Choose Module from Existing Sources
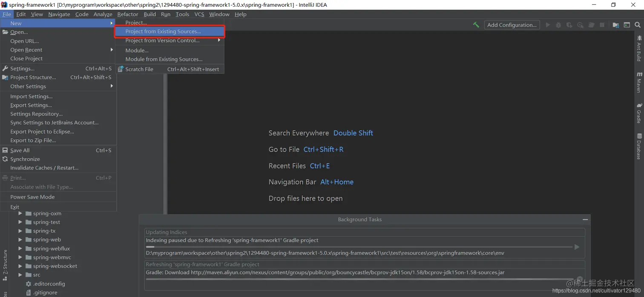This screenshot has width=644, height=297. click(170, 59)
